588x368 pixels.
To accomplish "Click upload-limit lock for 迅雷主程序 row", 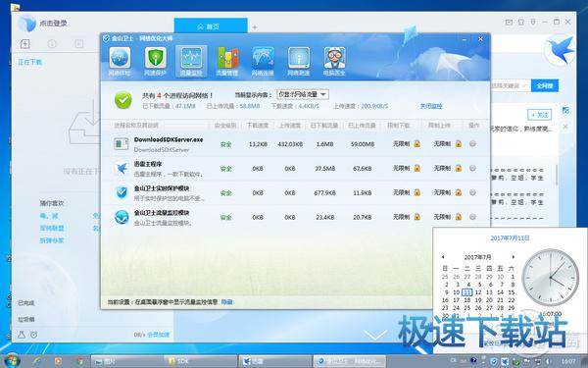I will [x=459, y=168].
